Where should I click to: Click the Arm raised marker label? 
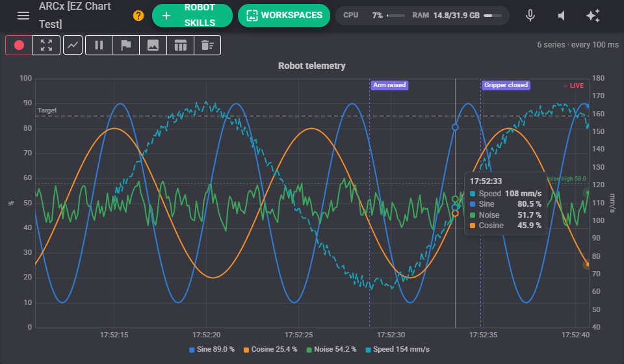point(389,85)
